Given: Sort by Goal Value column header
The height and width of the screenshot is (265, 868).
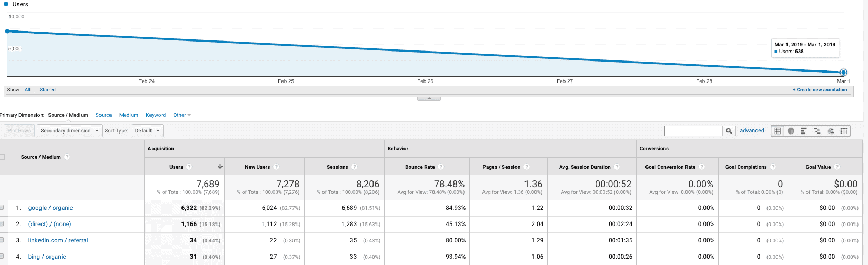Looking at the screenshot, I should click(818, 167).
